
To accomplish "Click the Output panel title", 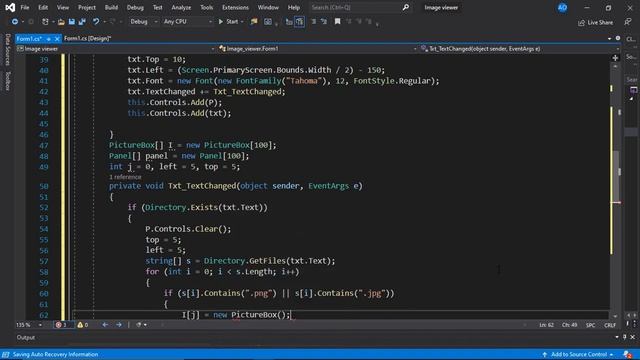I will point(26,338).
